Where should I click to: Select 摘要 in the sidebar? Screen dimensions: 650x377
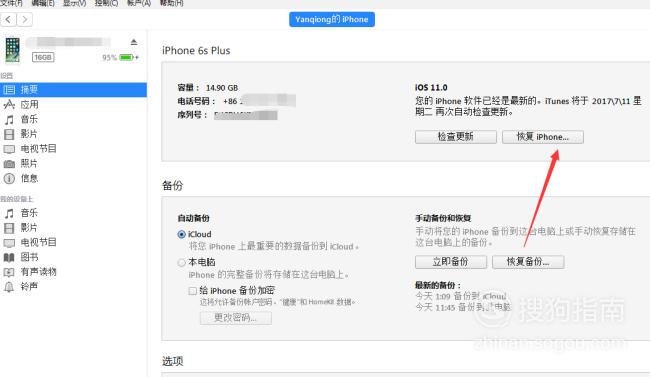(73, 90)
